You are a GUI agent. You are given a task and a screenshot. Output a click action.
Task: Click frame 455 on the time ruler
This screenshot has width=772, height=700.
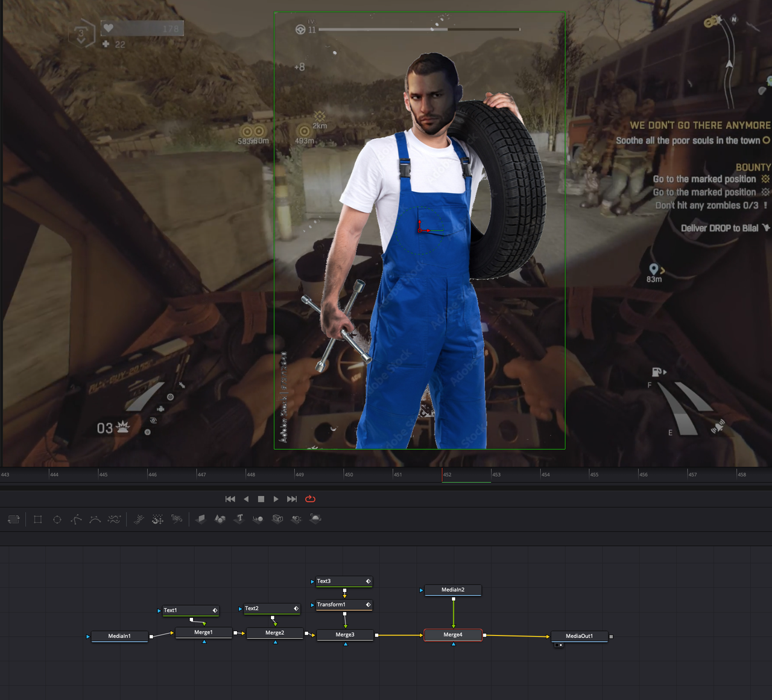(x=590, y=474)
